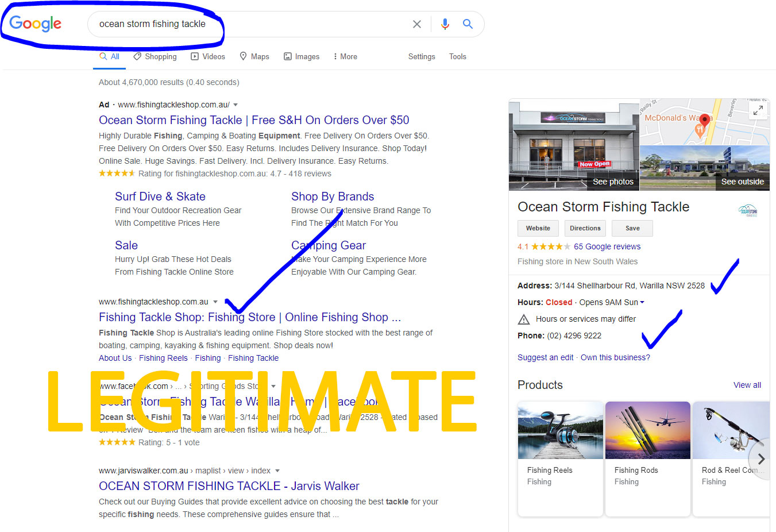Open the map thumbnail near McDonald's

(x=704, y=122)
